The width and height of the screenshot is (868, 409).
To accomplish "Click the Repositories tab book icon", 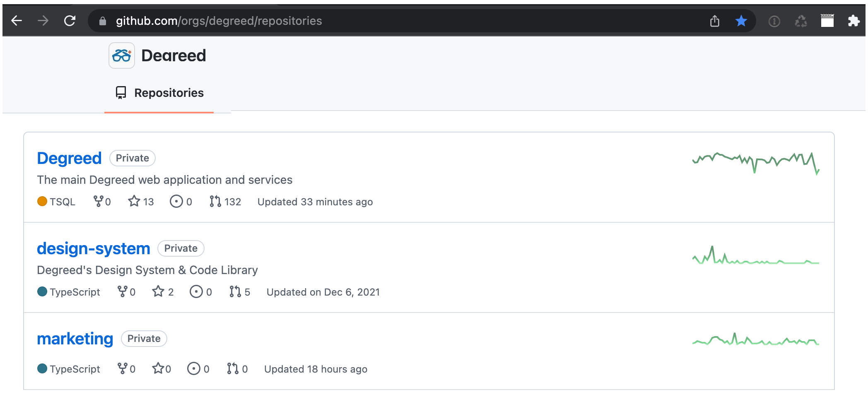I will tap(121, 93).
